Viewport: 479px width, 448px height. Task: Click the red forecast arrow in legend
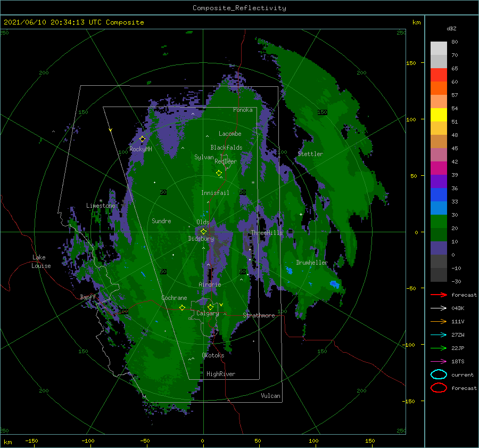coord(439,295)
